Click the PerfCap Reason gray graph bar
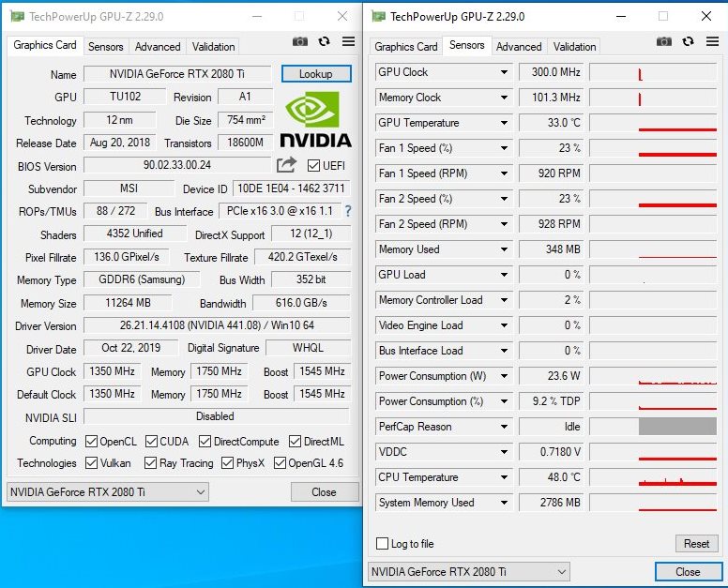728x588 pixels. point(677,427)
